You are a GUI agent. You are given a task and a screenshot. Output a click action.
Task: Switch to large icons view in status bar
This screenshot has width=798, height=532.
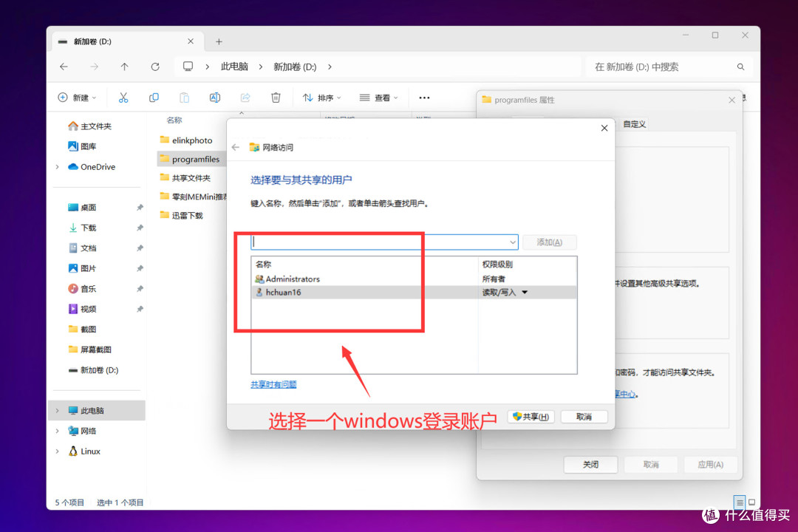click(x=751, y=502)
